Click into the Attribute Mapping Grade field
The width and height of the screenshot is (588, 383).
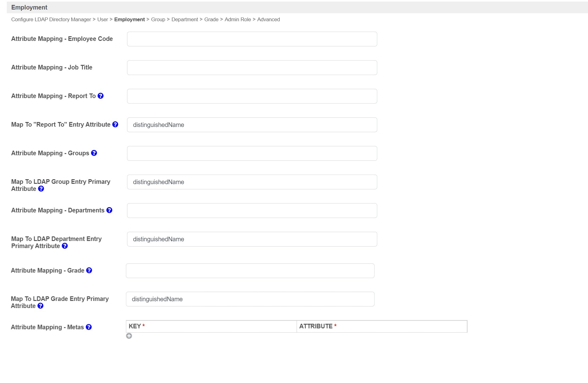pyautogui.click(x=250, y=271)
